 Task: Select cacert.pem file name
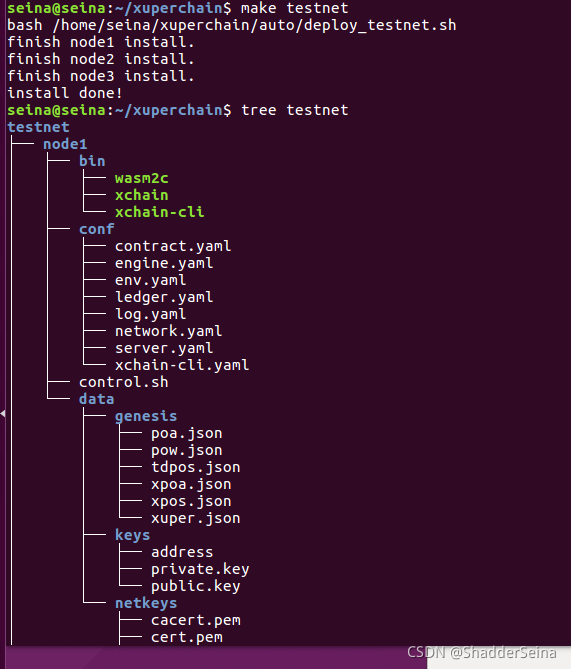pos(195,620)
